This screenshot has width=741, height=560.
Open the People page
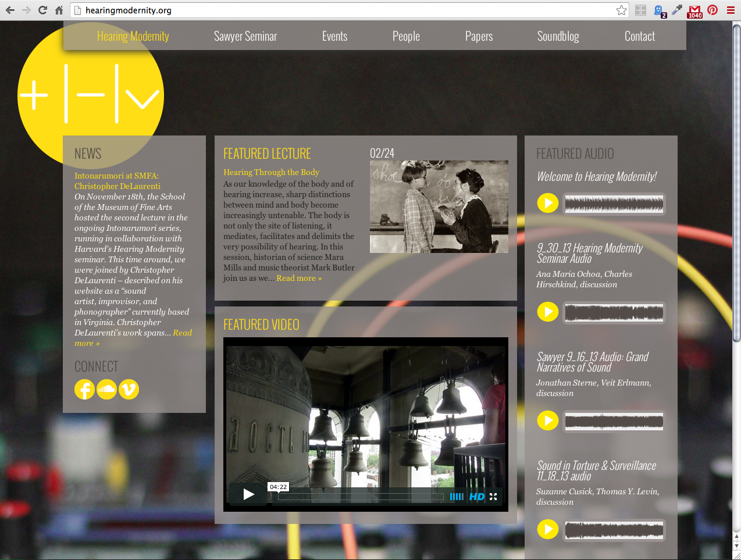point(406,36)
